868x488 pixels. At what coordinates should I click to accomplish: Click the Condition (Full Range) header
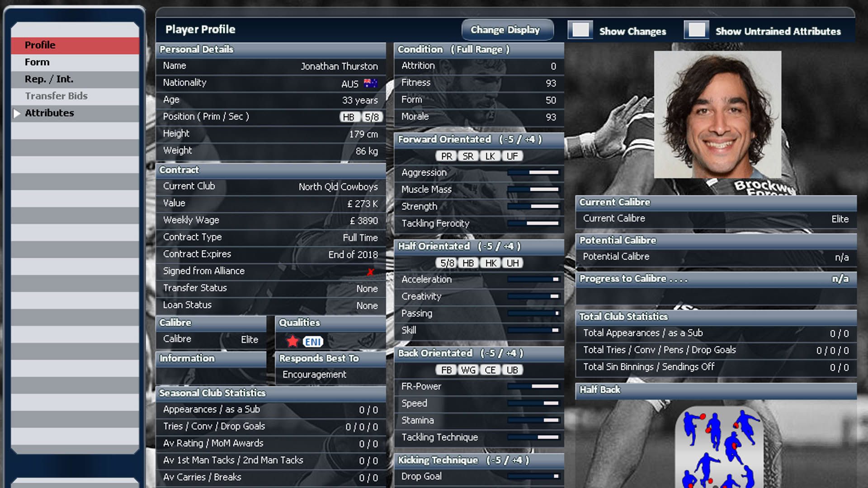pos(479,49)
